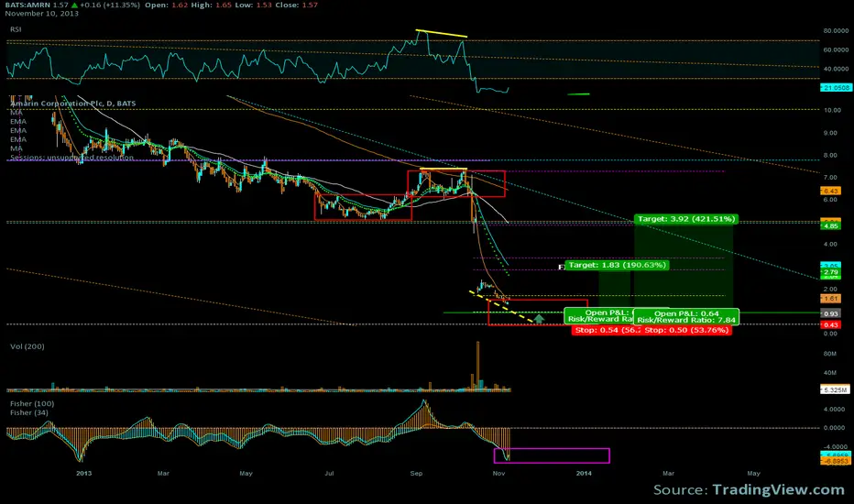Select the Target: 1.83 (190.63%) label
The width and height of the screenshot is (854, 504).
(617, 266)
